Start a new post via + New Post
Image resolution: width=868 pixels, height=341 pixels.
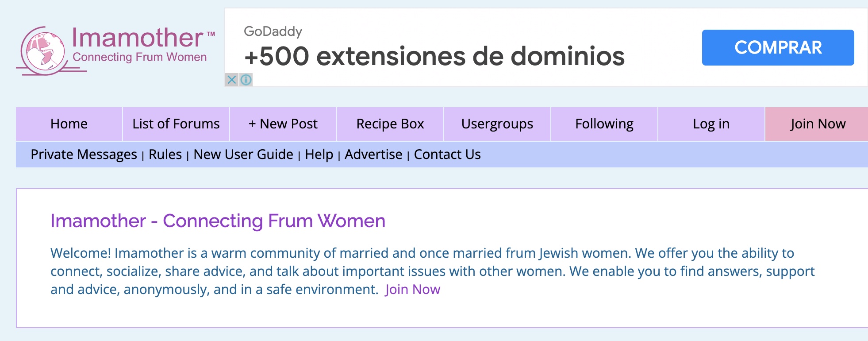(283, 124)
